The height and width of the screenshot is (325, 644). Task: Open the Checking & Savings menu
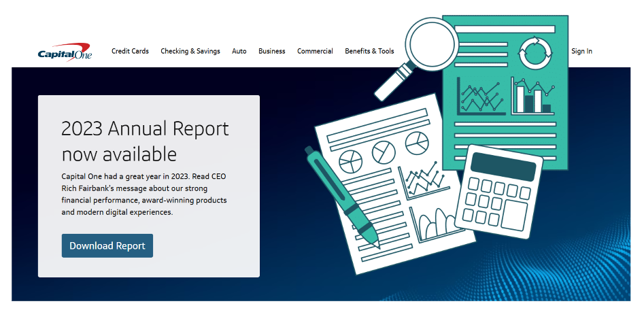190,51
